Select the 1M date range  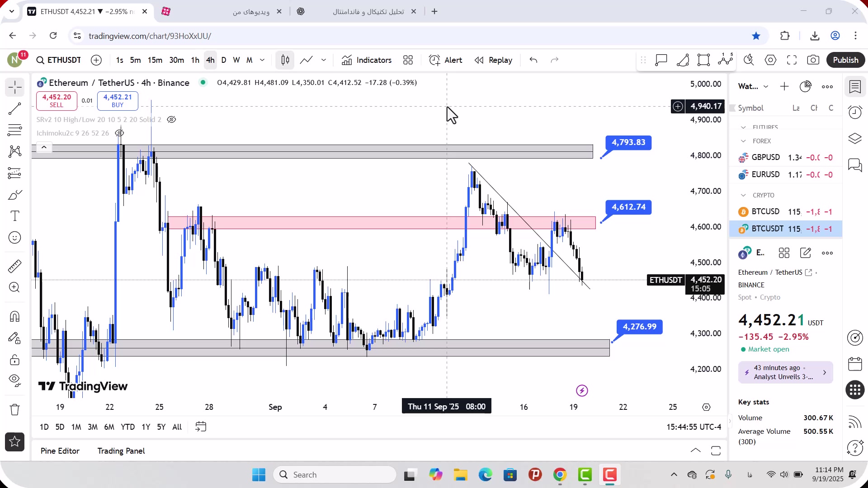(76, 427)
